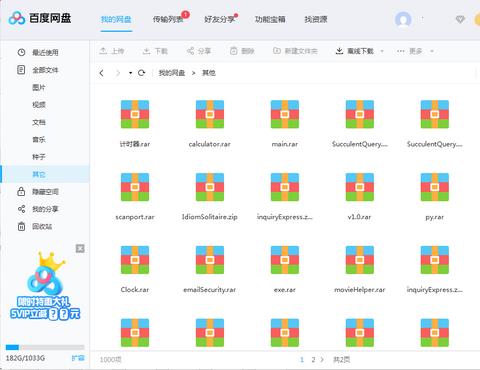Go to page 2
This screenshot has width=480, height=370.
(x=313, y=360)
